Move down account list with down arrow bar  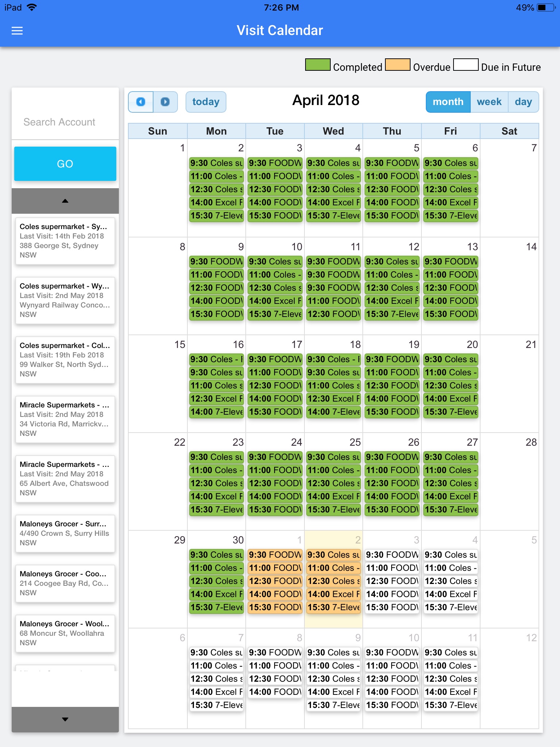[65, 719]
